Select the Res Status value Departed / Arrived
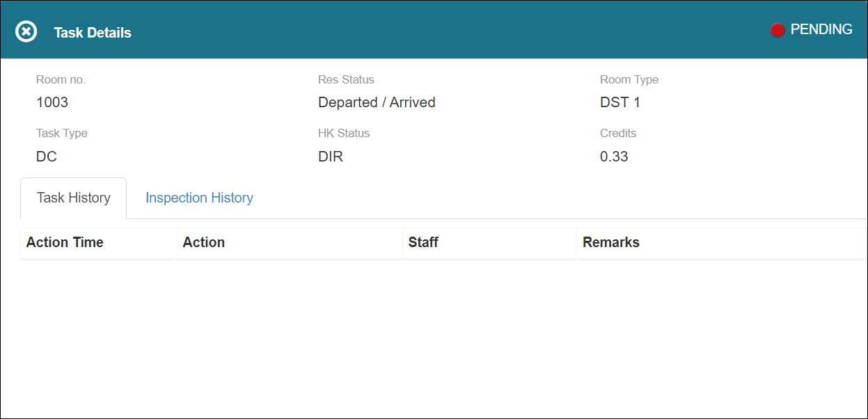Viewport: 868px width, 419px height. (377, 102)
